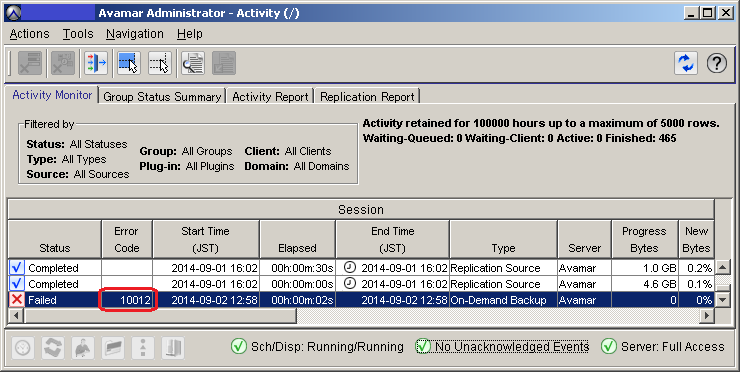Click the start time 2014-09-02 12:58 cell
This screenshot has width=740, height=372.
(x=206, y=300)
